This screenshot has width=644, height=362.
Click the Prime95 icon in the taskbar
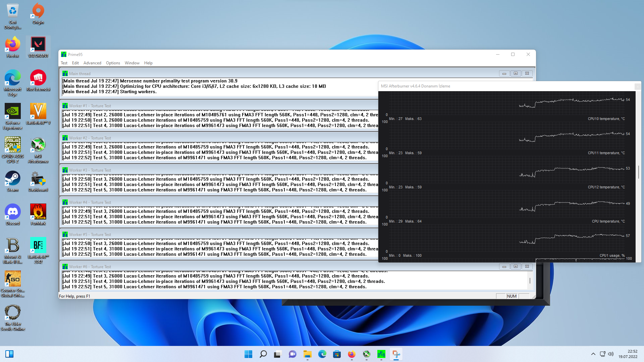[381, 354]
